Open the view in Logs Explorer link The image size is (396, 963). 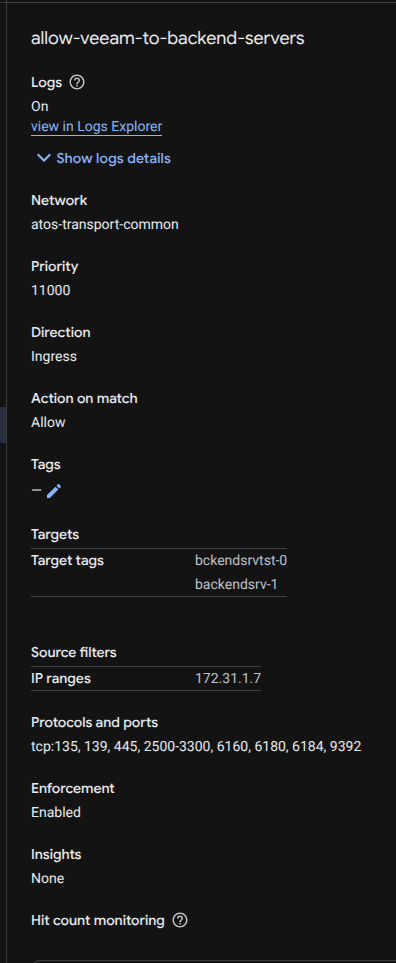pyautogui.click(x=96, y=127)
